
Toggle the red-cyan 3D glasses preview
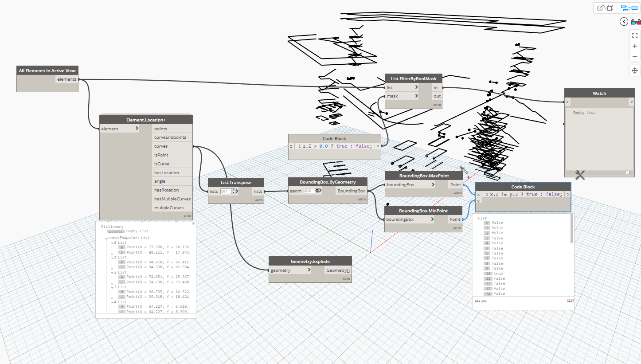click(x=637, y=22)
